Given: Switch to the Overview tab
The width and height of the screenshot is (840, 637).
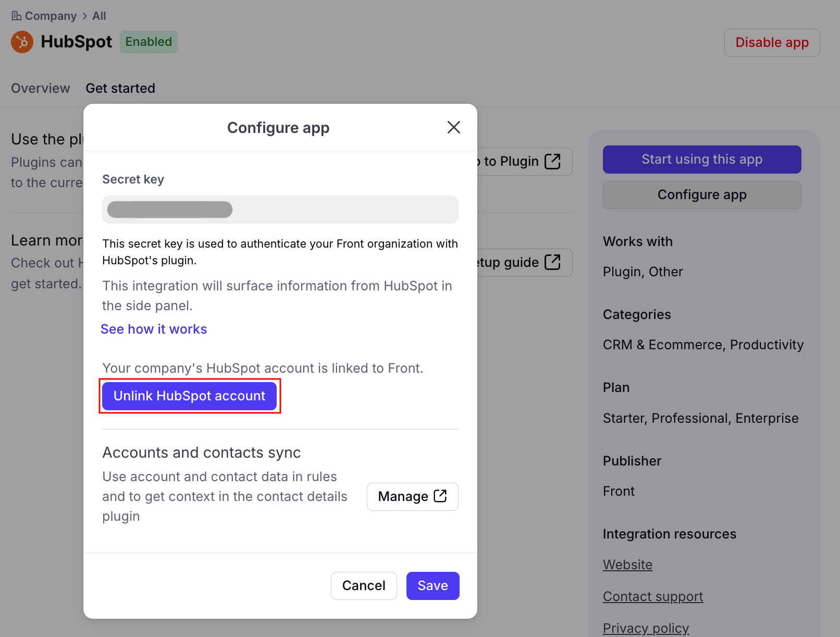Looking at the screenshot, I should click(41, 88).
